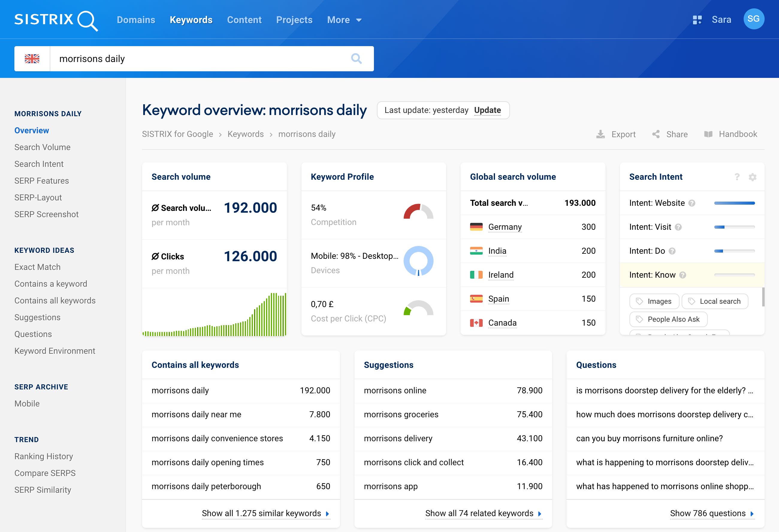
Task: Click the India flag icon
Action: 476,251
